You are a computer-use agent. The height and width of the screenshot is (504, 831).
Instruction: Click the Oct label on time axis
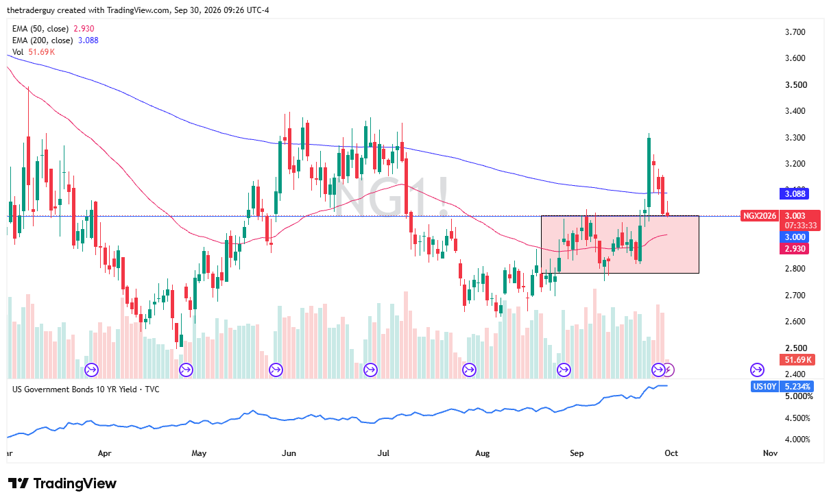[671, 453]
